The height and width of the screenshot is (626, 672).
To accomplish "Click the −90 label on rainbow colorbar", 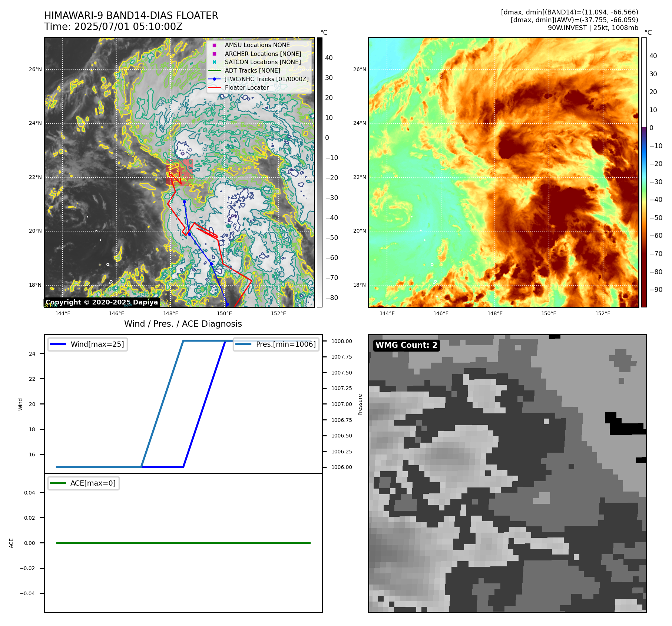I will coord(656,290).
